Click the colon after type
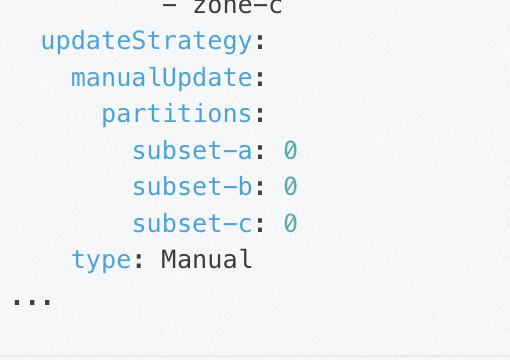Screen dimensions: 510x360 tap(139, 261)
